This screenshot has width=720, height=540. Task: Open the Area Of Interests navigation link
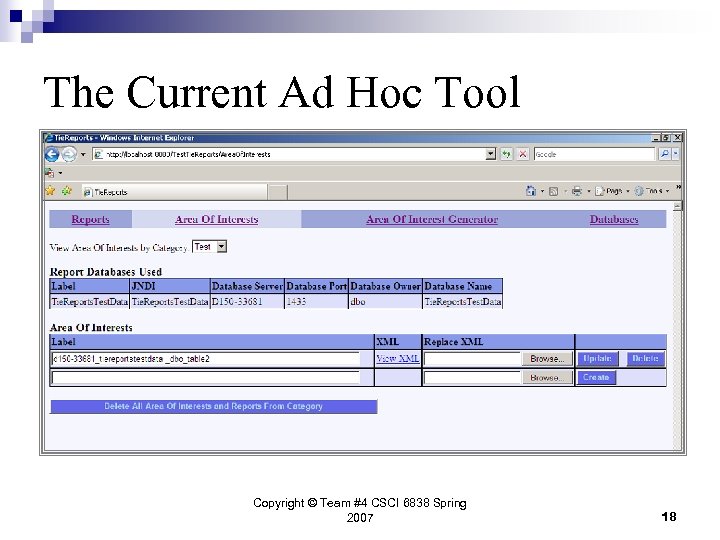(x=217, y=219)
